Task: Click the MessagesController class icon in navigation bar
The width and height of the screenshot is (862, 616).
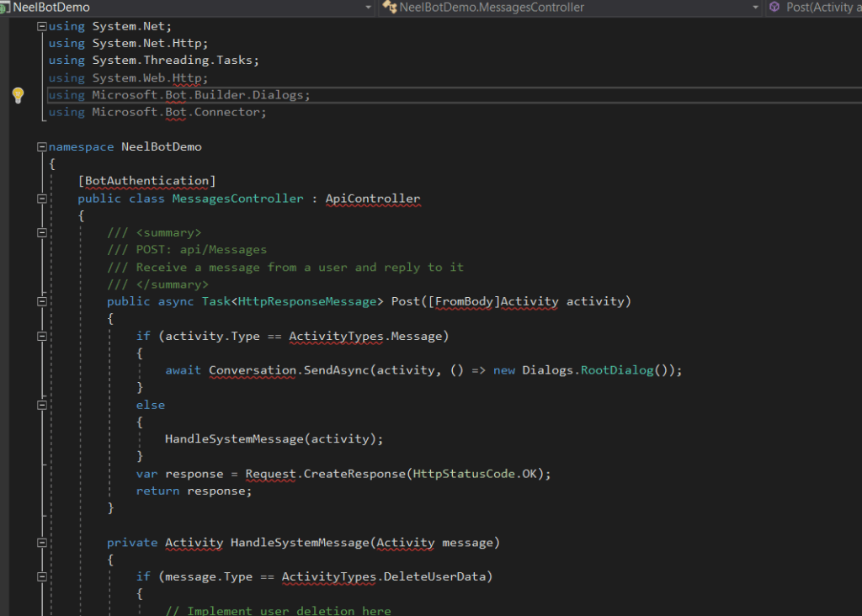Action: pos(390,7)
